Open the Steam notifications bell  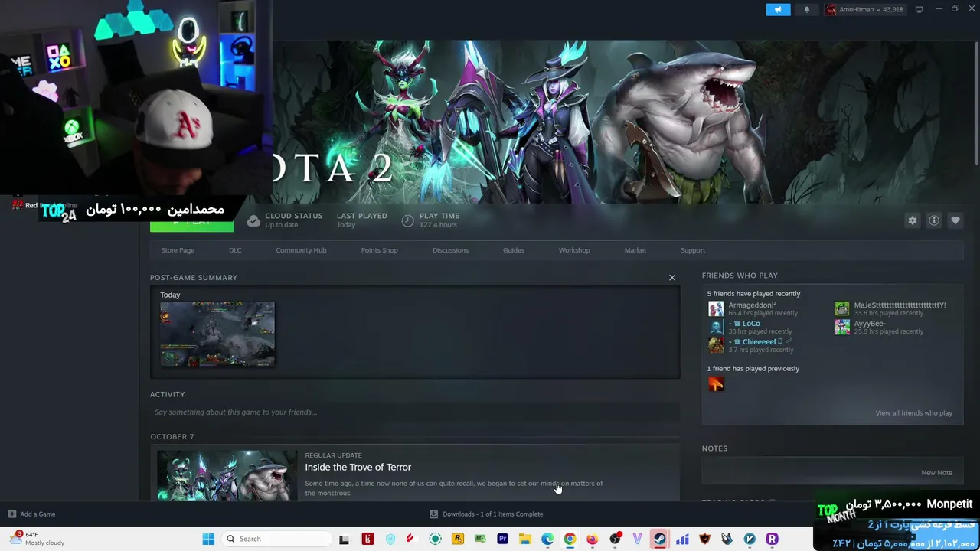[806, 9]
